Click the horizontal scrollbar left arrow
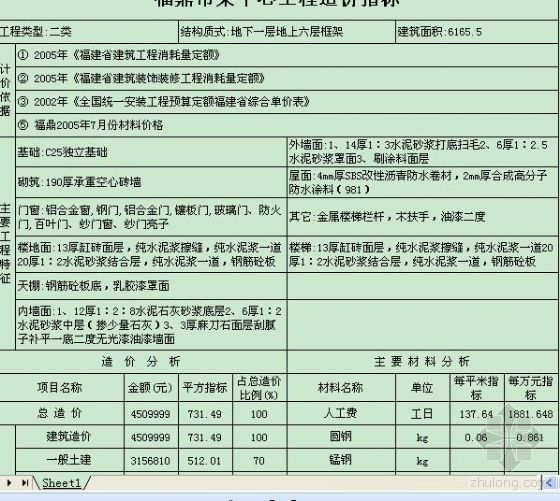Viewport: 560px width, 501px height. (549, 483)
